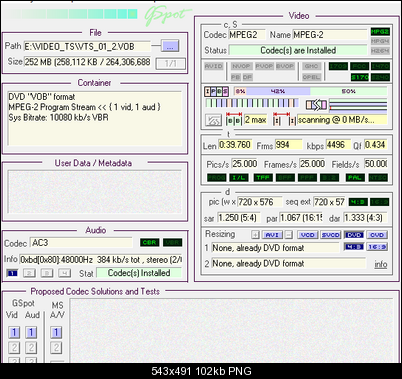The image size is (402, 379).
Task: Click the PAL standard indicator
Action: point(355,178)
